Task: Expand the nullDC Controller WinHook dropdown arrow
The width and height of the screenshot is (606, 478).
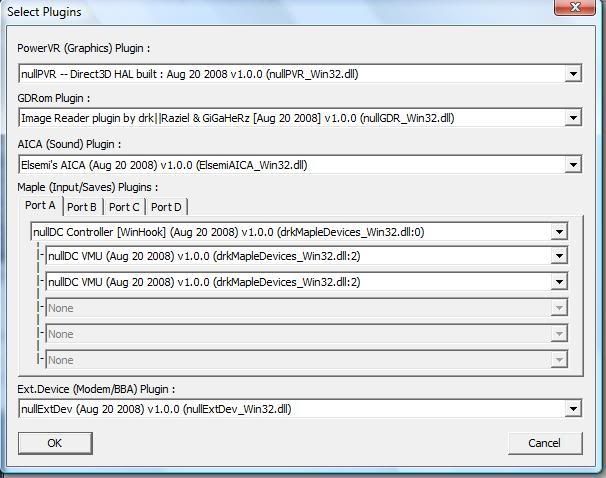Action: tap(559, 232)
